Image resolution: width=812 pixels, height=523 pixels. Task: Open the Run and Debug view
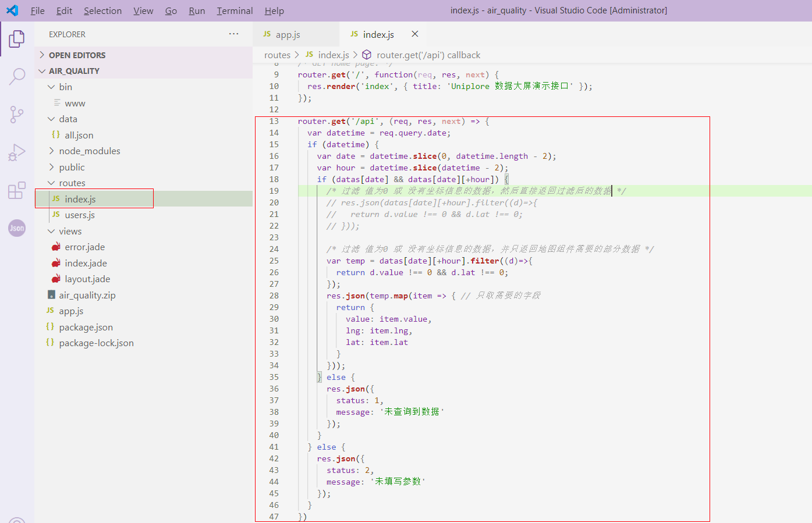(17, 152)
